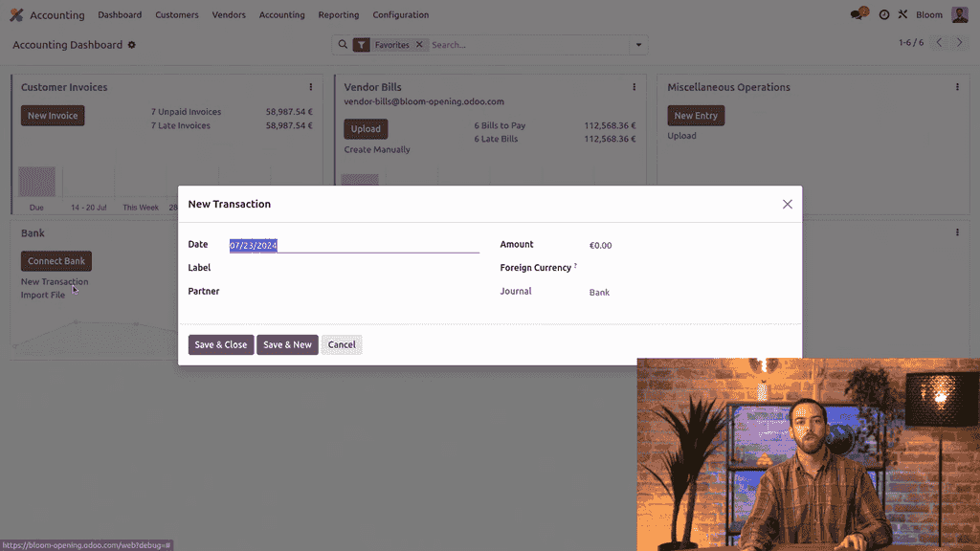980x551 pixels.
Task: Open the chat messages icon
Action: (858, 14)
